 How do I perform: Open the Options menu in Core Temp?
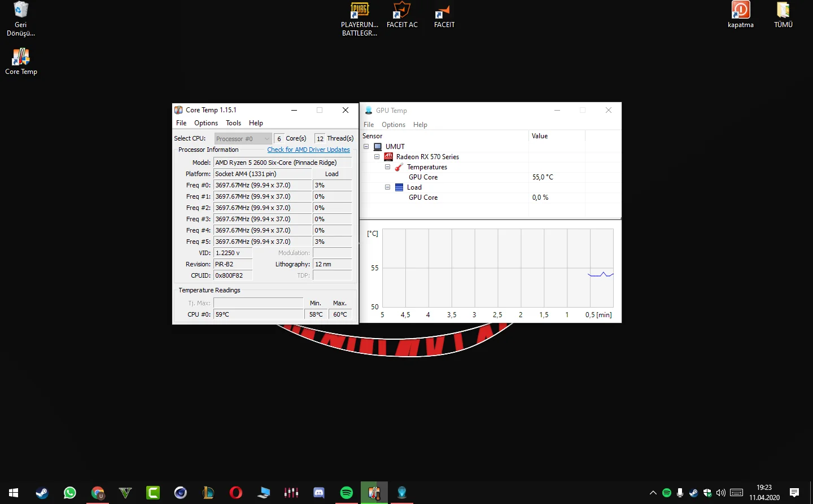[x=206, y=123]
